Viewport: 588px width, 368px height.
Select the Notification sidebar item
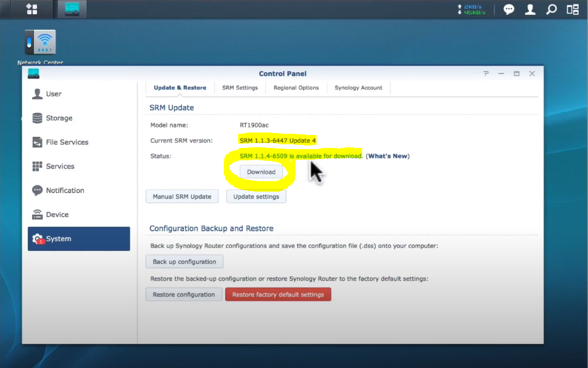pos(65,190)
